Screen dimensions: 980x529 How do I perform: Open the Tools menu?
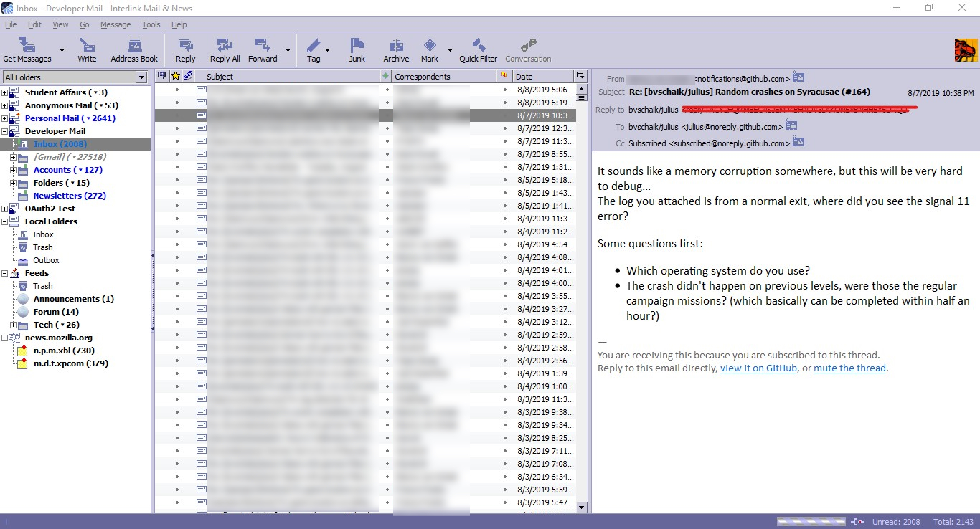point(151,24)
